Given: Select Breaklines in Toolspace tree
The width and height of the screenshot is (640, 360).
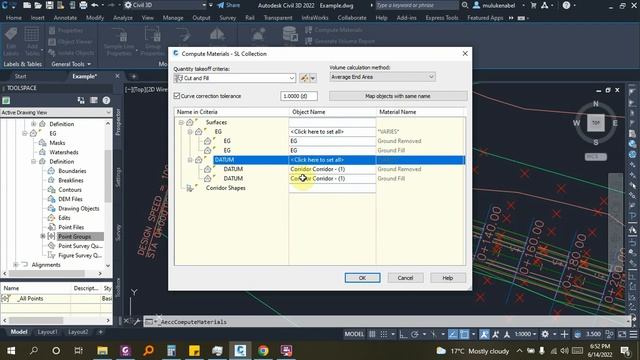Looking at the screenshot, I should coord(71,180).
